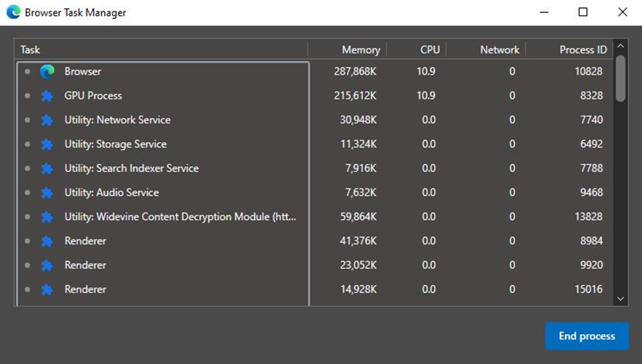642x364 pixels.
Task: Click the Task column header
Action: 30,49
